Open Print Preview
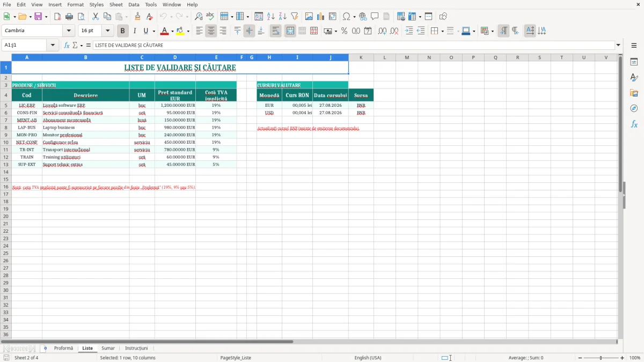This screenshot has height=362, width=644. coord(81,17)
